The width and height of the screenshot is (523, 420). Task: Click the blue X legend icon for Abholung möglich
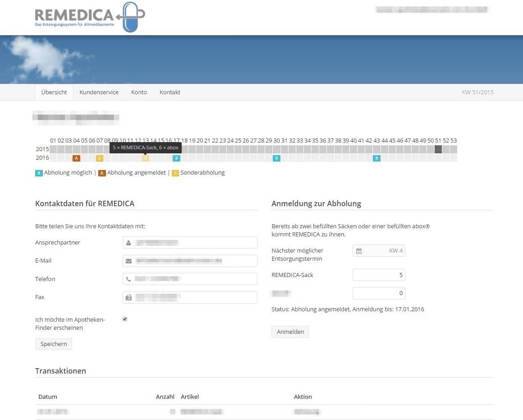pyautogui.click(x=39, y=173)
